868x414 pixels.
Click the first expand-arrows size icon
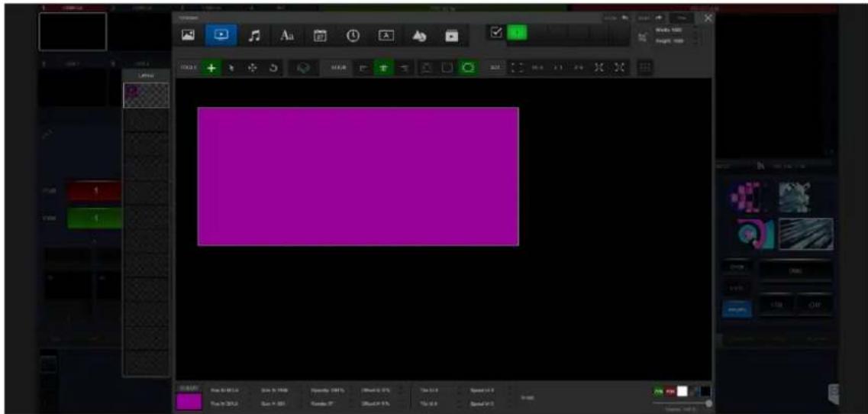[599, 68]
